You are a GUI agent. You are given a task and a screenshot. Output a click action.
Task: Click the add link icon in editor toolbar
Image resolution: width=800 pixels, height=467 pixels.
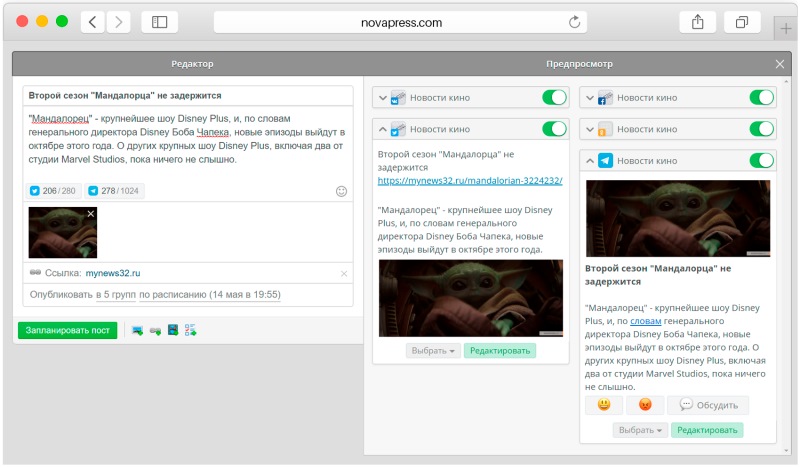(155, 331)
